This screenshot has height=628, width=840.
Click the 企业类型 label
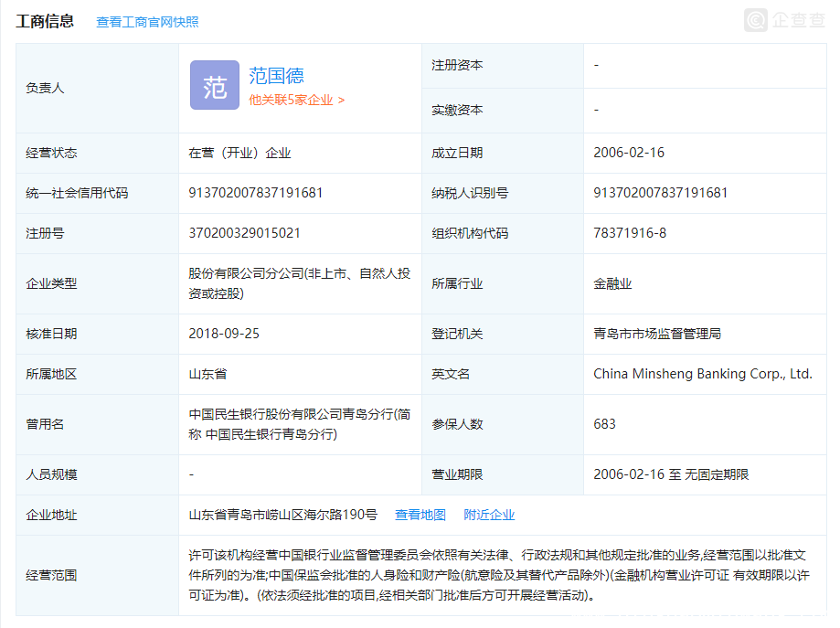pyautogui.click(x=51, y=283)
